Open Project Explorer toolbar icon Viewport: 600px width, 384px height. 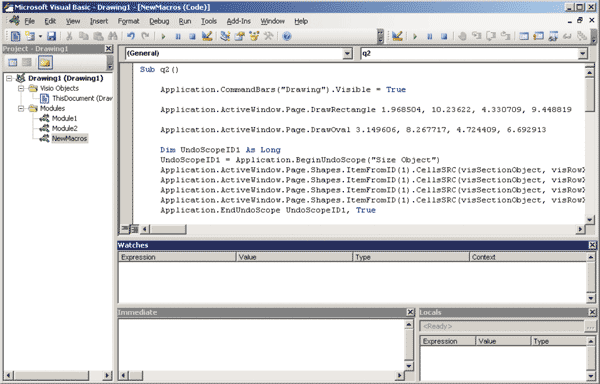point(225,36)
